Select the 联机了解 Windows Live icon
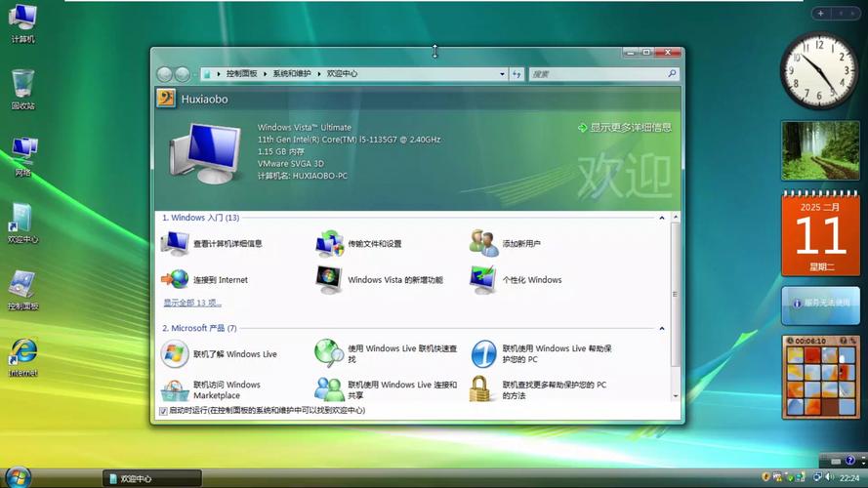The height and width of the screenshot is (488, 868). (x=175, y=354)
